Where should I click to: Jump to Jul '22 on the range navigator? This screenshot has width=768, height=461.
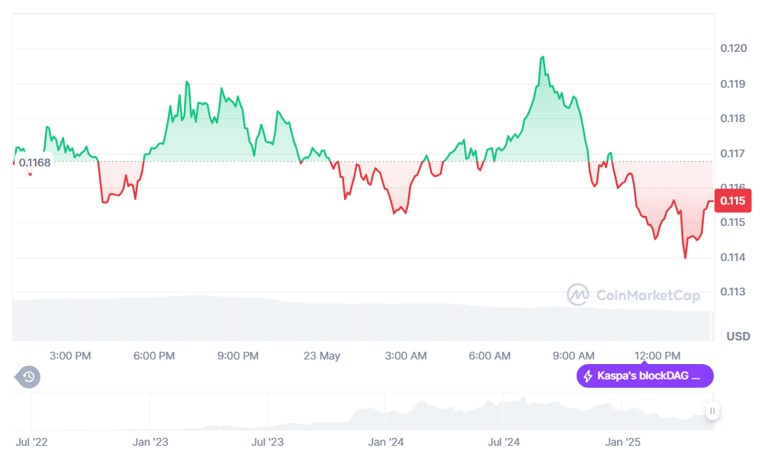[x=32, y=441]
